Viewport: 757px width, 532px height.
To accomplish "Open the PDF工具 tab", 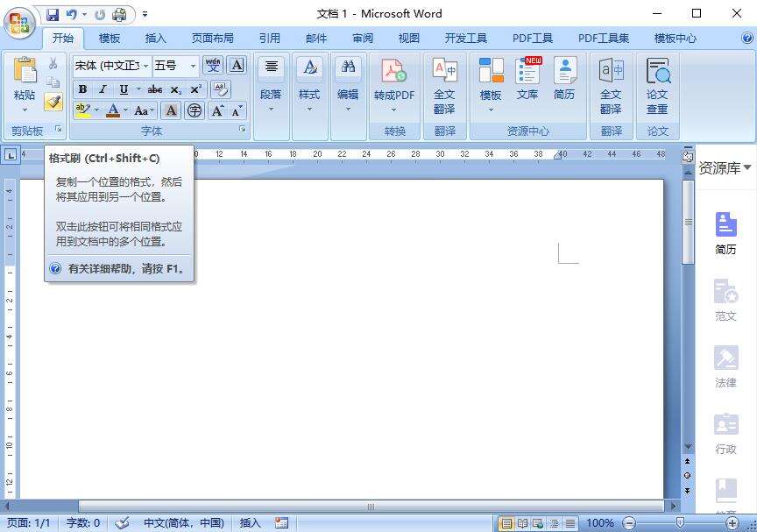I will [x=533, y=39].
